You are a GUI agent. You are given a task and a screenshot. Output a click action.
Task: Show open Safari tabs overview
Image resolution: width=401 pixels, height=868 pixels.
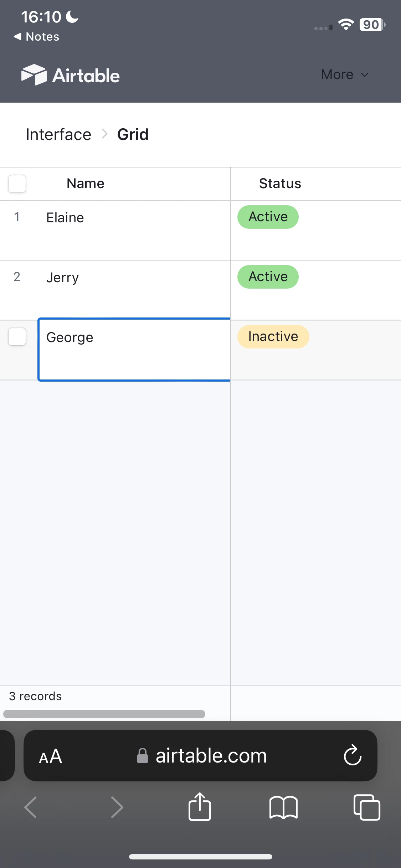(x=367, y=807)
